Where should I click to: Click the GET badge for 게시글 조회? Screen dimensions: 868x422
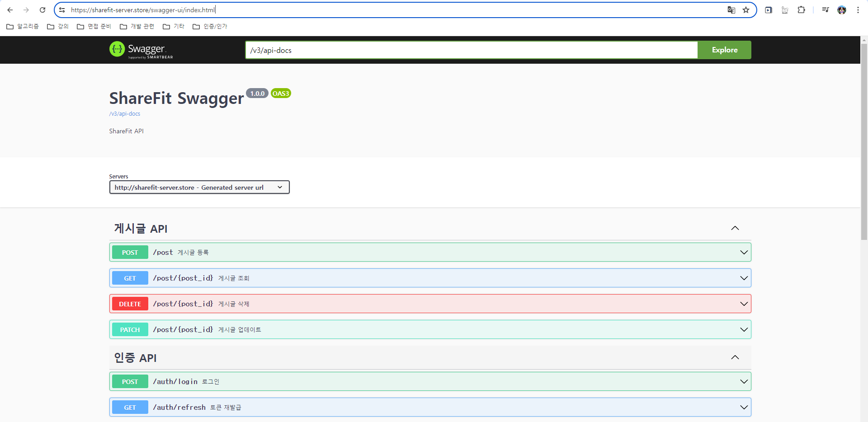click(x=130, y=278)
